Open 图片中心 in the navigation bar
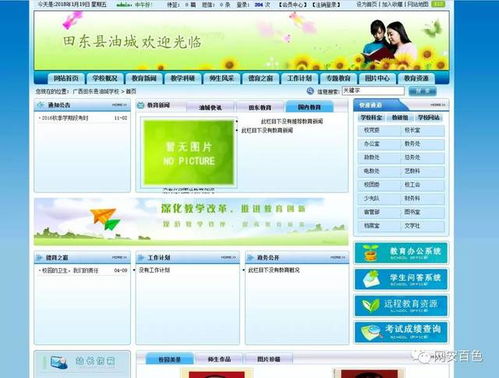 click(x=377, y=78)
